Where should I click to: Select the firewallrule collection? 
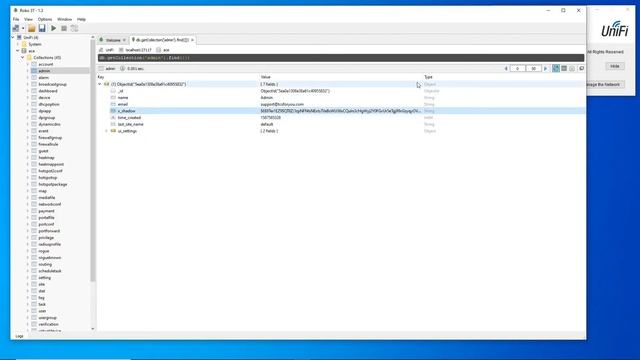tap(48, 144)
